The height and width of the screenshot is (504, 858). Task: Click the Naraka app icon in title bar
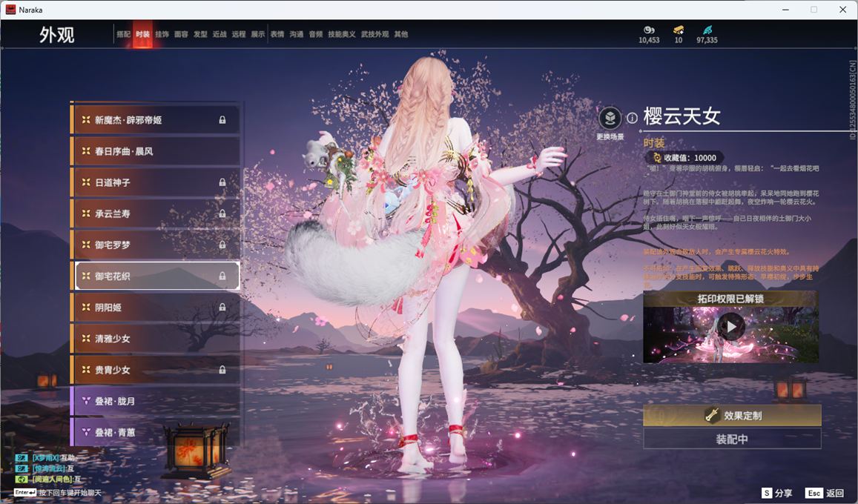click(x=10, y=10)
